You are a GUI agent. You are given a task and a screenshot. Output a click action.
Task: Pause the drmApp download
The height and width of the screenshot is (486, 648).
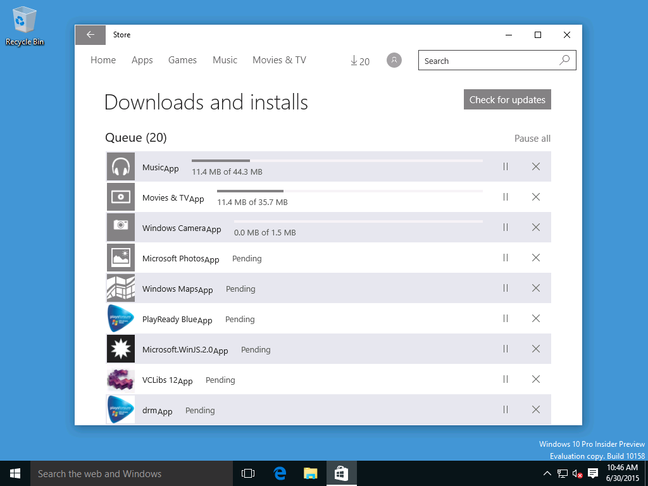click(505, 410)
